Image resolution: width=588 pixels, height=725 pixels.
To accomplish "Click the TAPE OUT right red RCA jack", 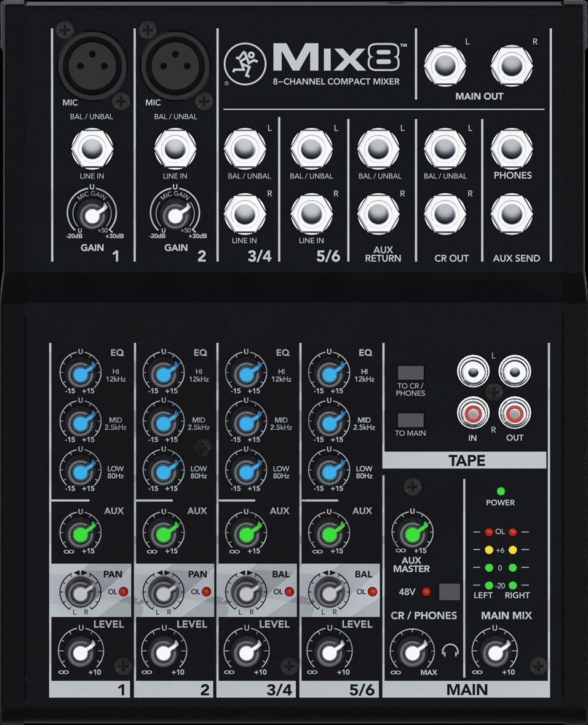I will (515, 413).
